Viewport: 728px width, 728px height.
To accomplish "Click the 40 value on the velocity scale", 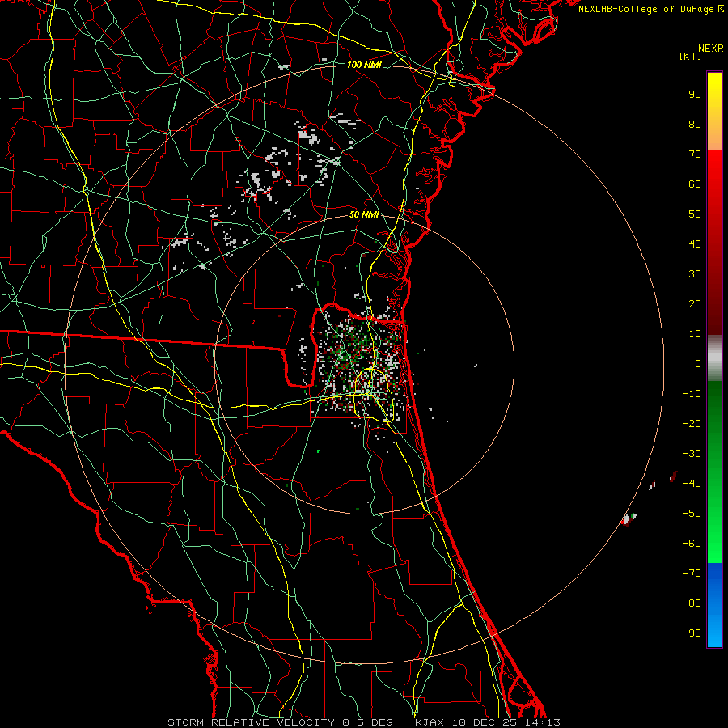I will tap(695, 243).
